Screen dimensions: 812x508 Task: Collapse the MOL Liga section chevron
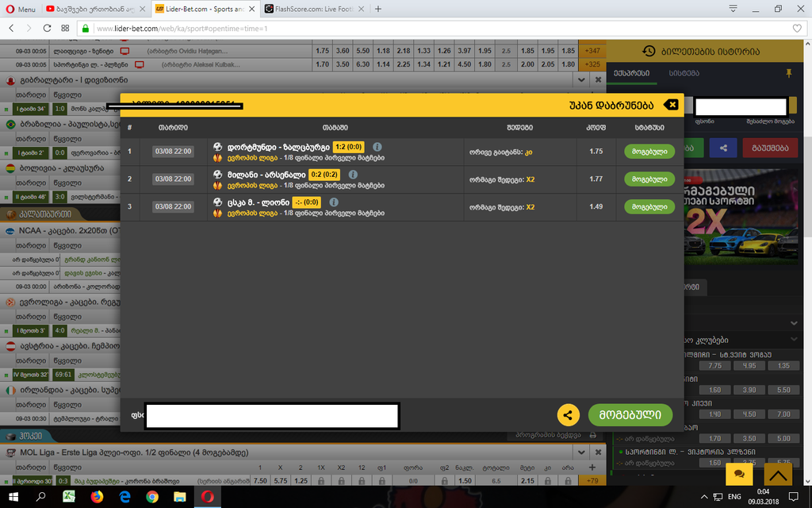581,452
